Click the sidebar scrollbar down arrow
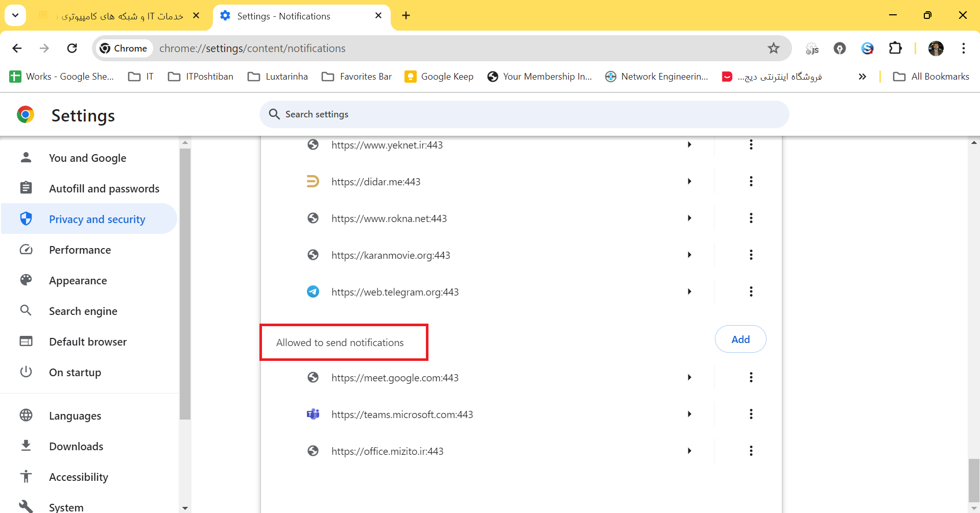Viewport: 980px width, 513px height. [x=185, y=508]
